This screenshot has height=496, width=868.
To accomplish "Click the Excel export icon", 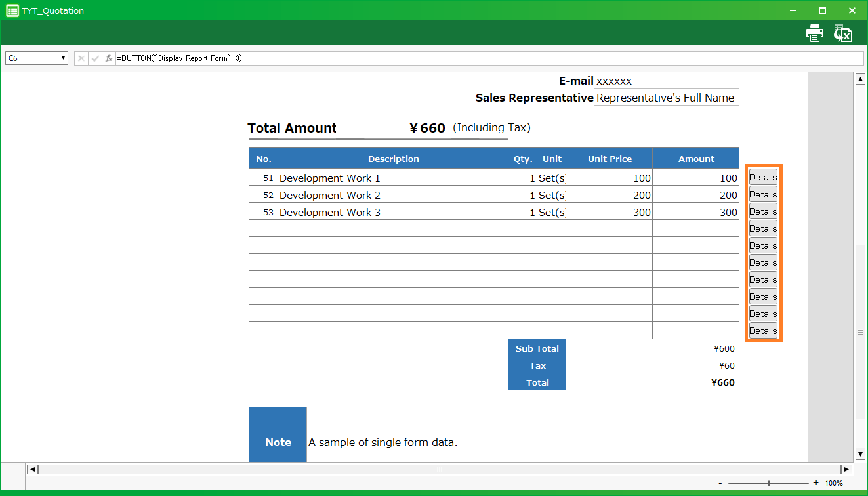I will click(842, 33).
